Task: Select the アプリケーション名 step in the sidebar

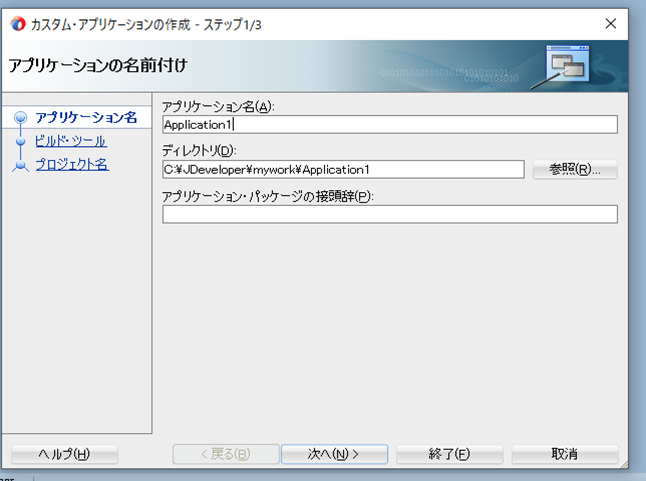Action: pos(85,118)
